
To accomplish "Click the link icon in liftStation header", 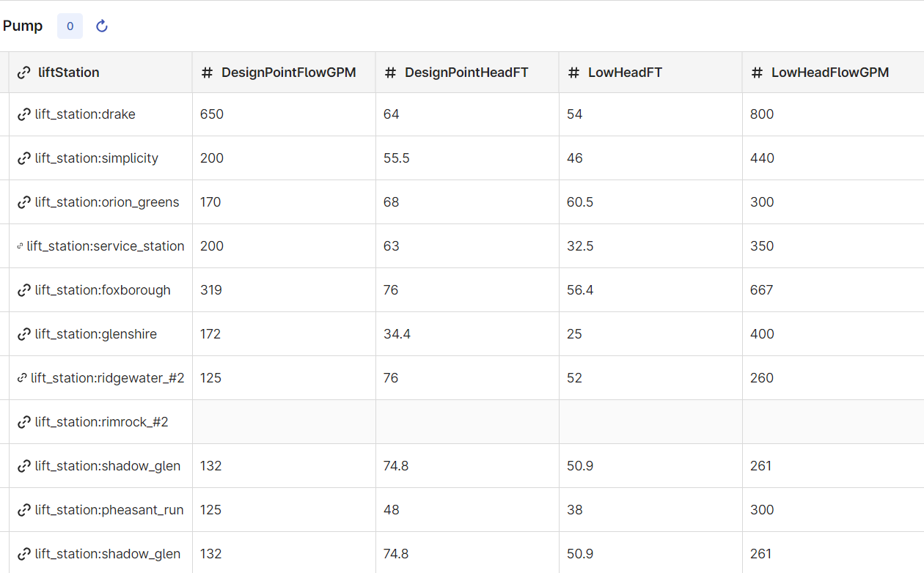I will [24, 73].
